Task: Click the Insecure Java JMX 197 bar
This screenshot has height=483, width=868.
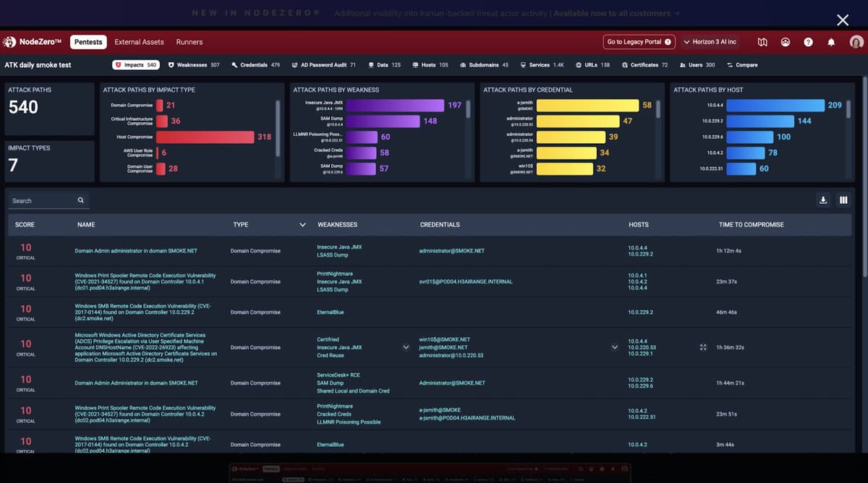Action: point(395,105)
